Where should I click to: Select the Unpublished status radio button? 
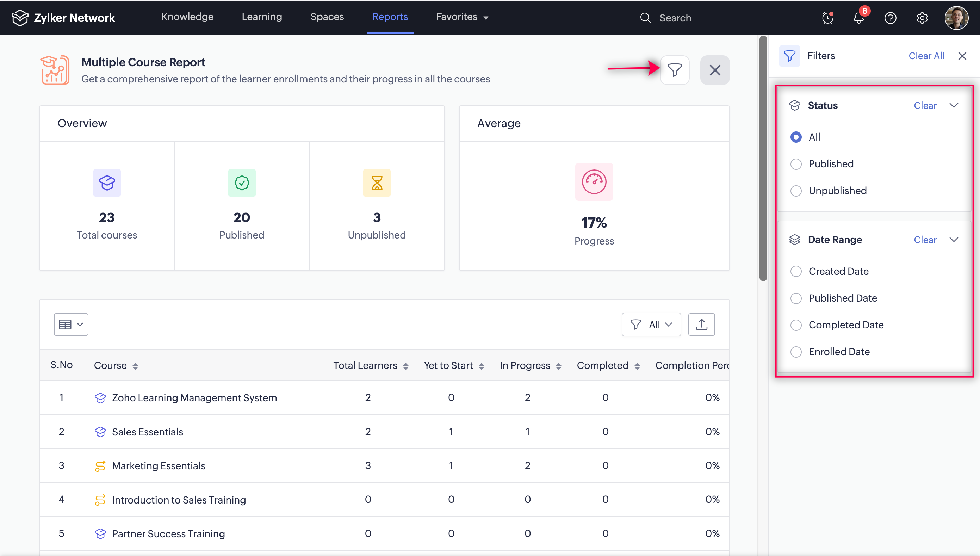pyautogui.click(x=796, y=191)
